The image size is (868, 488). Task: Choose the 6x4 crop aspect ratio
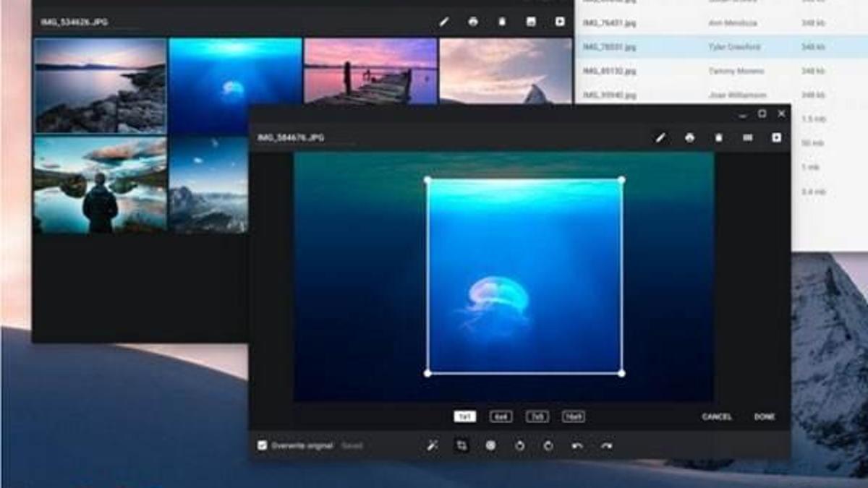pos(501,416)
